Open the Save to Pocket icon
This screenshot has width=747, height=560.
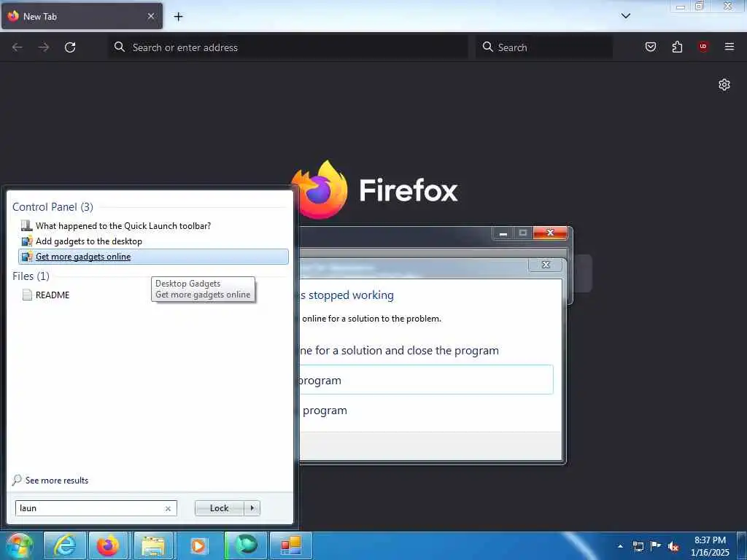pos(650,47)
